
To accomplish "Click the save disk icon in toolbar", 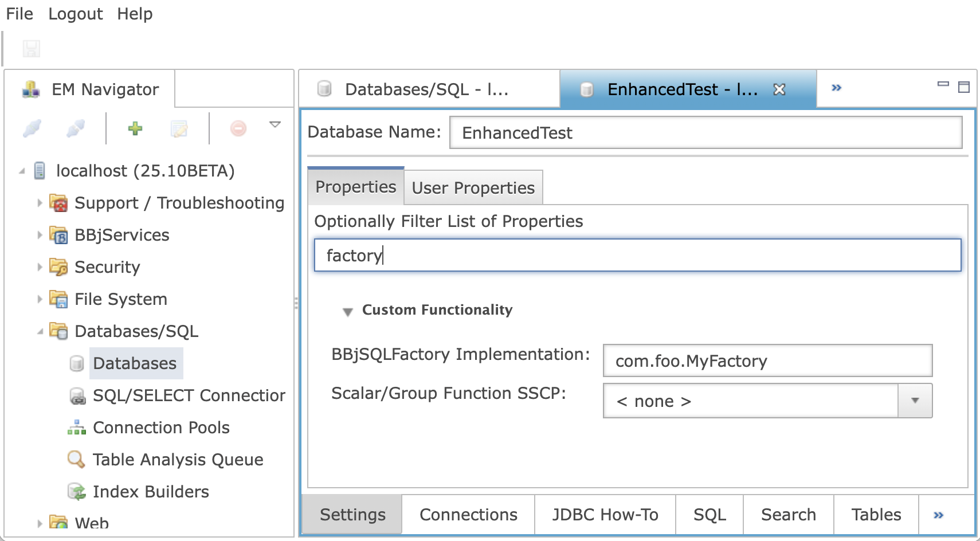I will (x=32, y=49).
